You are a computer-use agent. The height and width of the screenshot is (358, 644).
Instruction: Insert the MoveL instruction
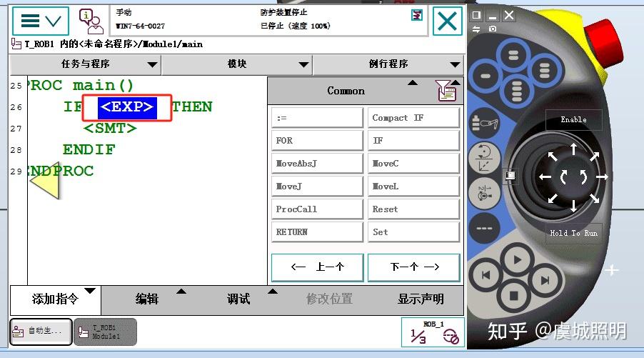click(x=413, y=187)
